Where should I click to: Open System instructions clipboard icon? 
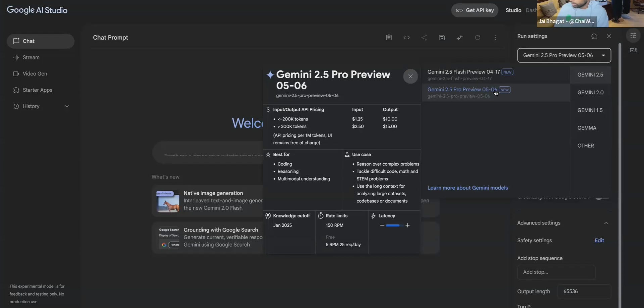[389, 38]
